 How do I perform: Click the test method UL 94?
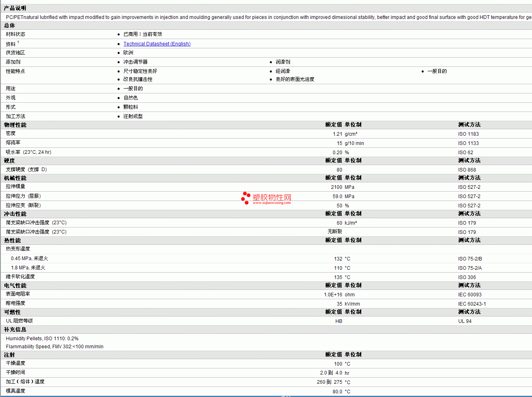point(465,321)
